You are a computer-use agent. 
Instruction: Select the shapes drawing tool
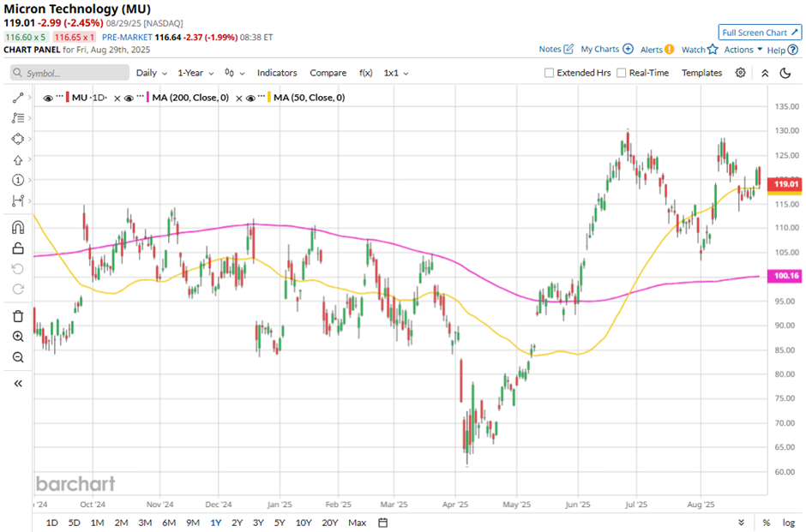pos(18,139)
